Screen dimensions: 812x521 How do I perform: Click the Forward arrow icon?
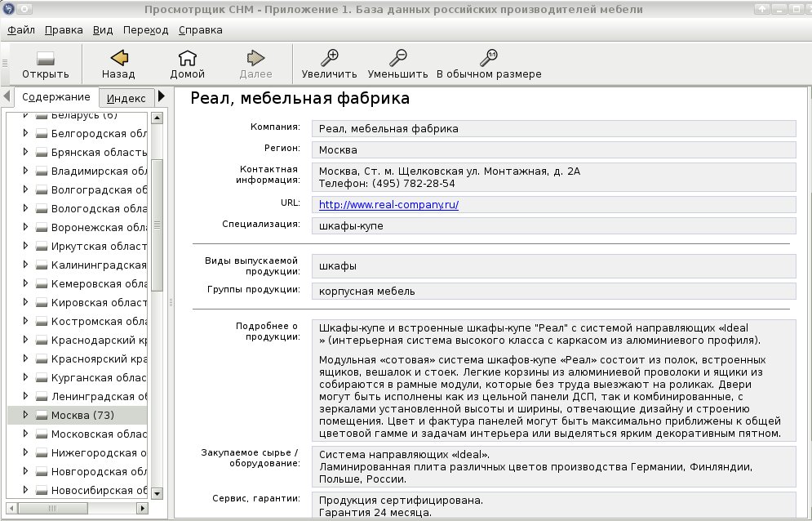click(x=255, y=57)
